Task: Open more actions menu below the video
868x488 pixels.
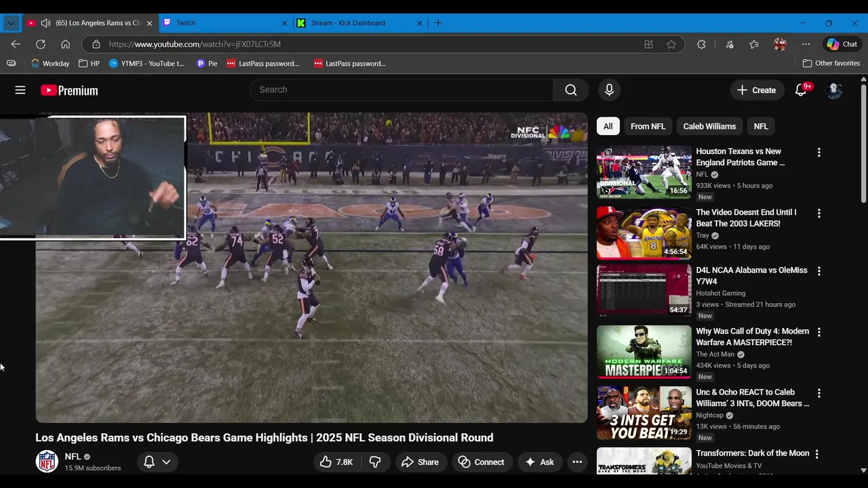Action: pyautogui.click(x=577, y=462)
